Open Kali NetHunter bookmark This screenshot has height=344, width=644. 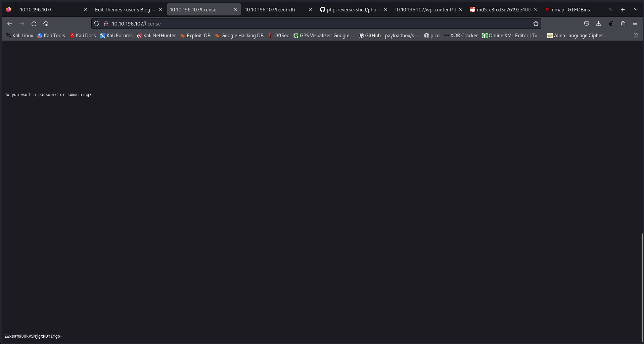(x=156, y=35)
